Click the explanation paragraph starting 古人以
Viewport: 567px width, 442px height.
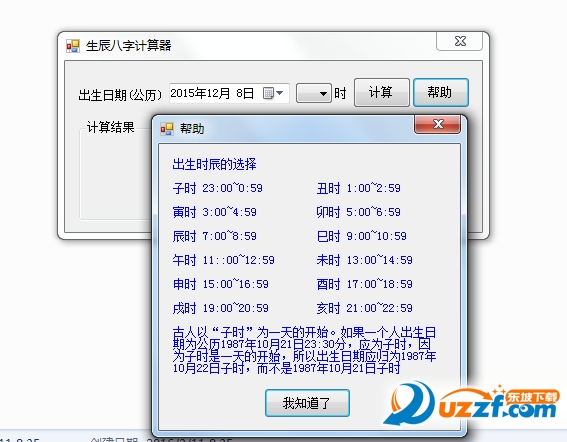(304, 350)
